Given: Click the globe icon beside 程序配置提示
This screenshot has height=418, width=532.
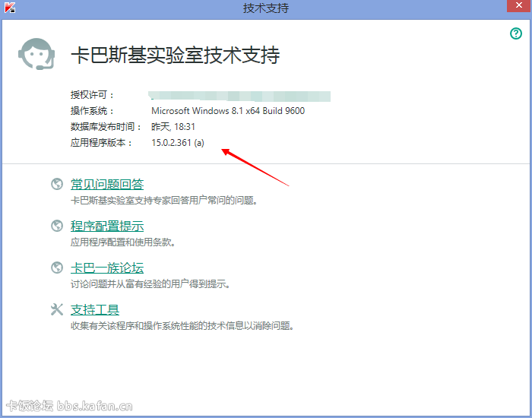Looking at the screenshot, I should pyautogui.click(x=57, y=226).
